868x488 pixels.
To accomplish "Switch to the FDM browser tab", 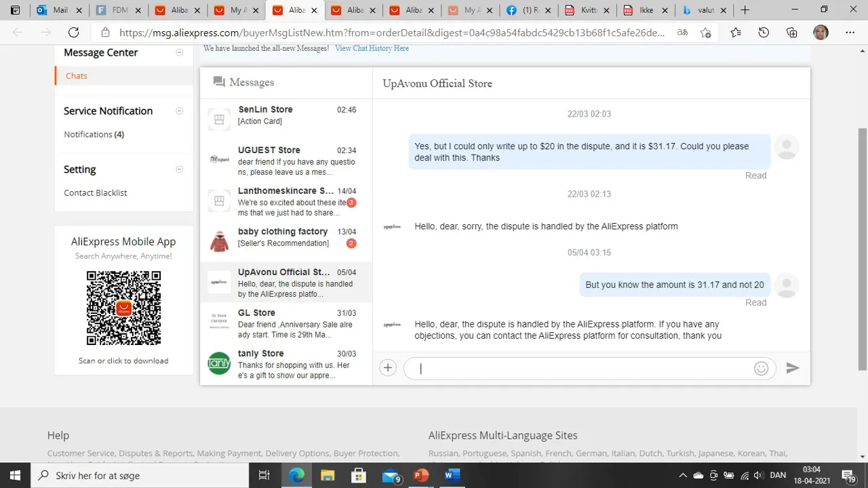I will (x=118, y=10).
